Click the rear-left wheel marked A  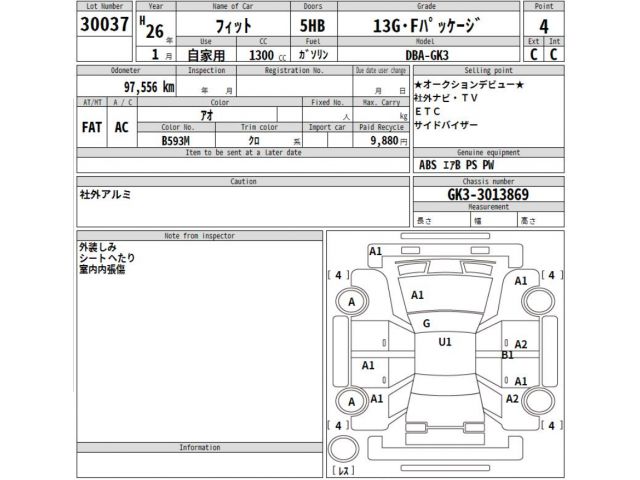pos(351,402)
